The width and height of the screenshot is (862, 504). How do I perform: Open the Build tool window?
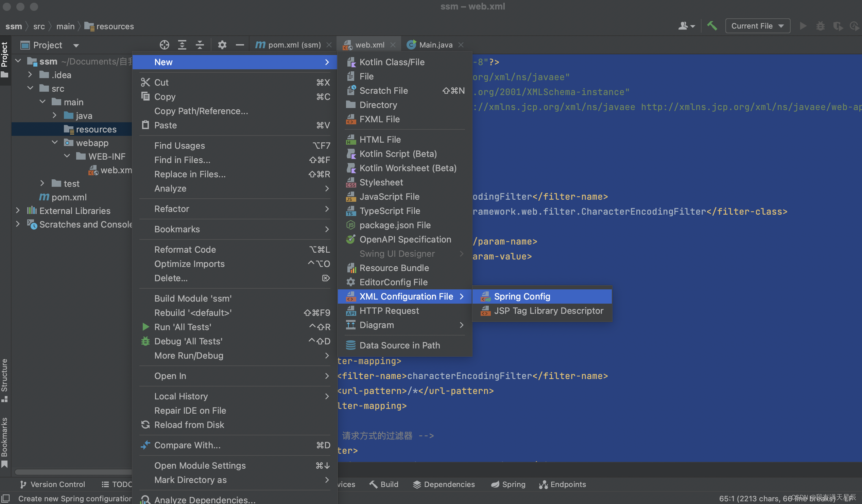click(x=384, y=484)
